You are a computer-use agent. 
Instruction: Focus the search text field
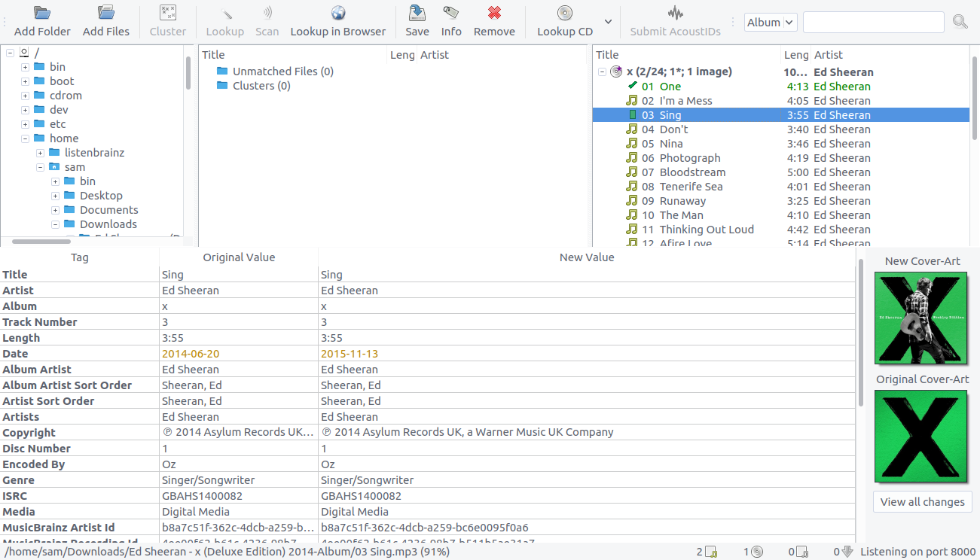[873, 23]
